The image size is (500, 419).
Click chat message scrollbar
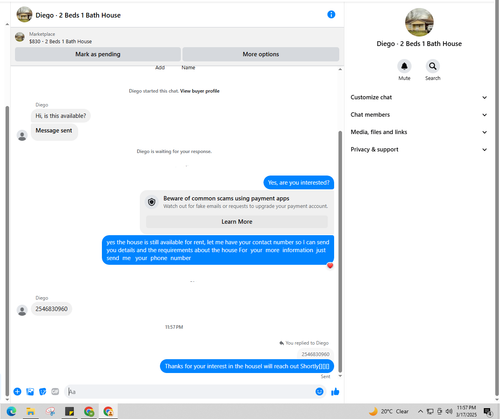(340, 252)
